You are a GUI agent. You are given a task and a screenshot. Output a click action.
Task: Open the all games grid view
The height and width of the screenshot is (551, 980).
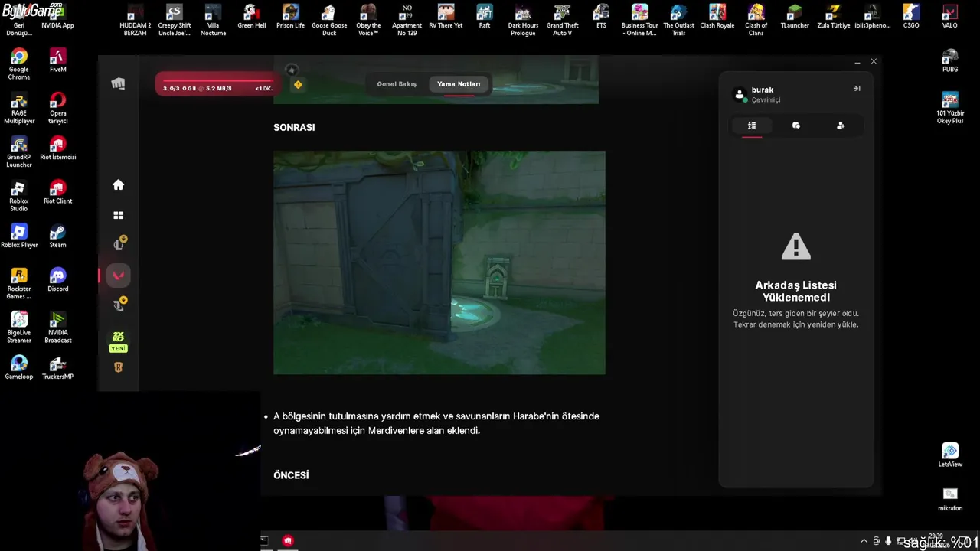(x=118, y=216)
